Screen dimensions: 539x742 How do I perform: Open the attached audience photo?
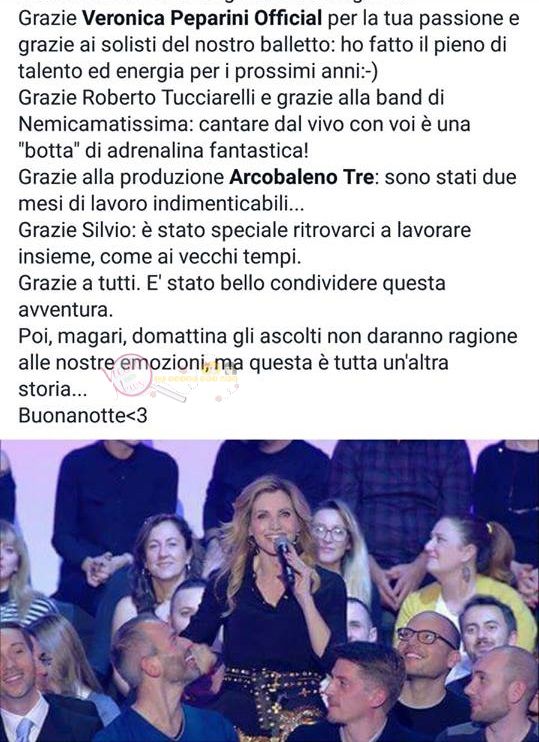(269, 591)
